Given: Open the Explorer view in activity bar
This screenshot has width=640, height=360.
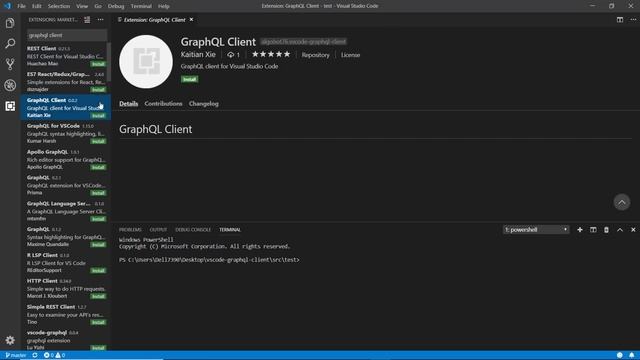Looking at the screenshot, I should coord(10,23).
